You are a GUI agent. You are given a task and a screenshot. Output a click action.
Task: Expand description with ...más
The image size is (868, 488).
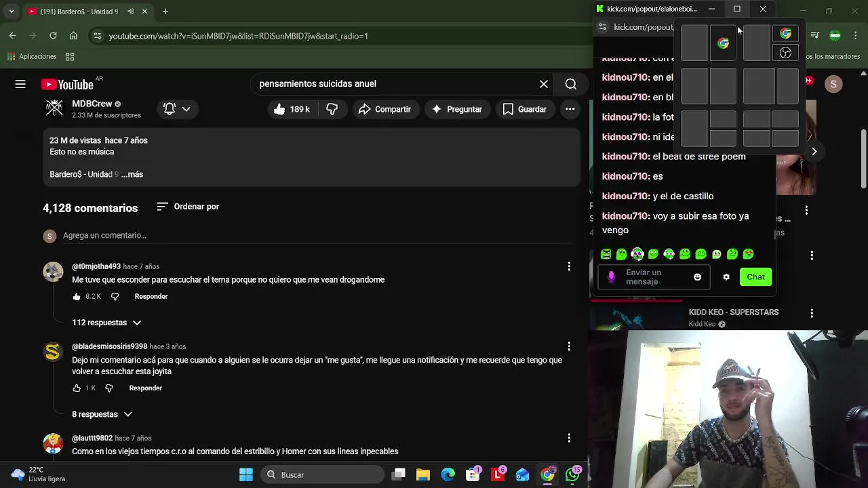pos(132,174)
